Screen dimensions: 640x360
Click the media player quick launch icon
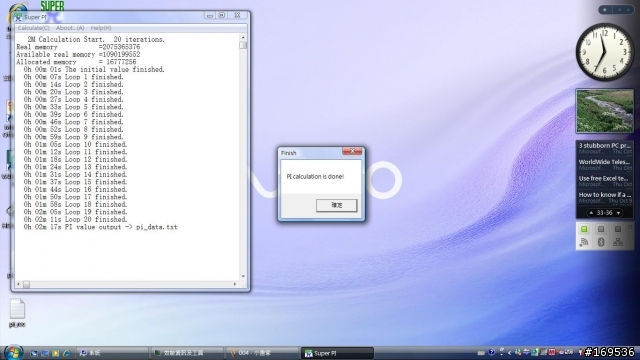coord(56,353)
